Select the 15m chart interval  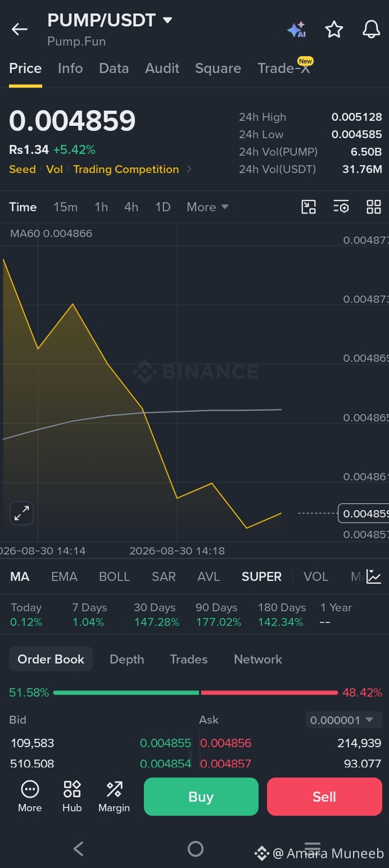point(66,207)
